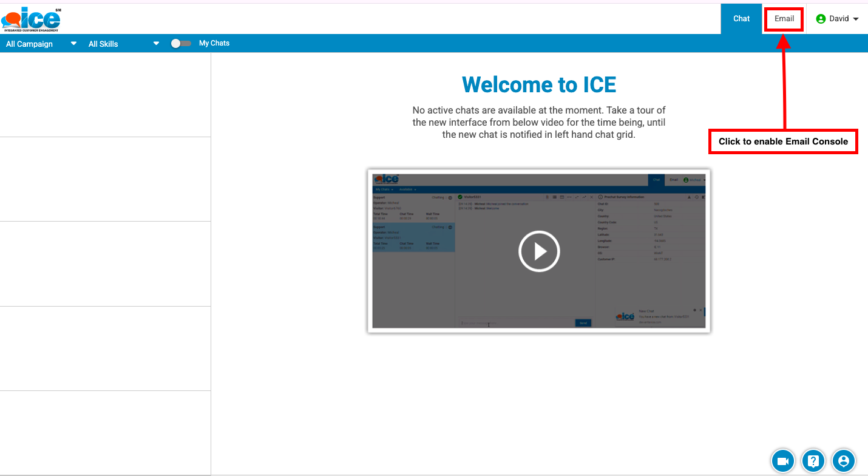Toggle the My Chats switch

[x=180, y=43]
